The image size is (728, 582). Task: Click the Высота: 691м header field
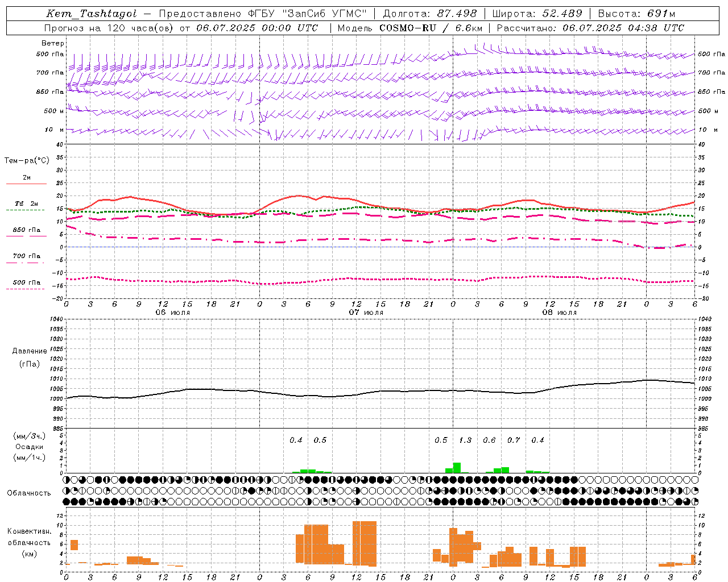[637, 14]
